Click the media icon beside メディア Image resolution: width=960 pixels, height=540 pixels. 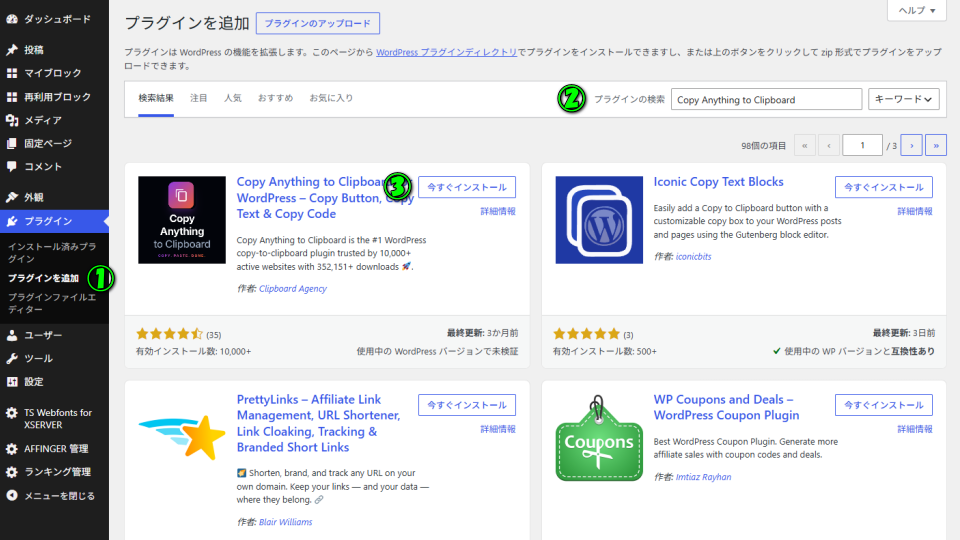(12, 120)
